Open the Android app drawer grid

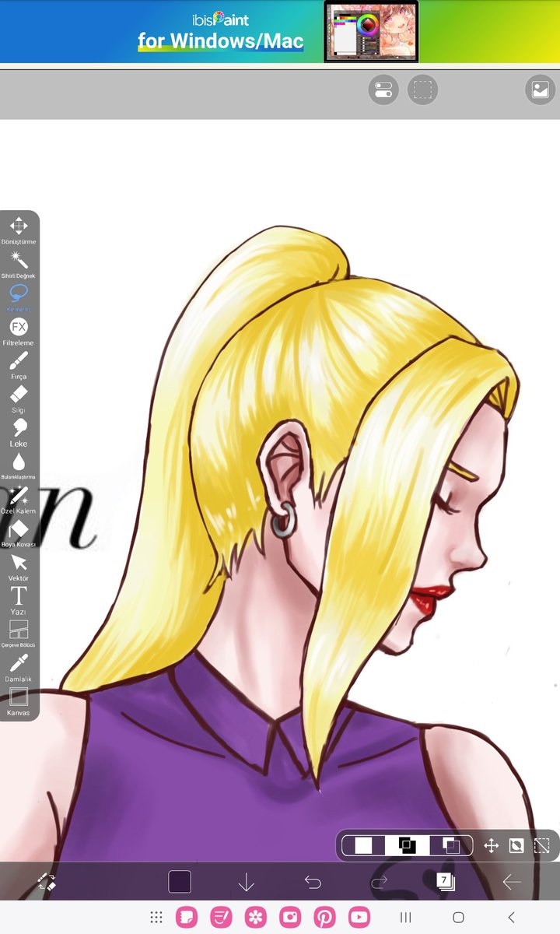(x=156, y=918)
